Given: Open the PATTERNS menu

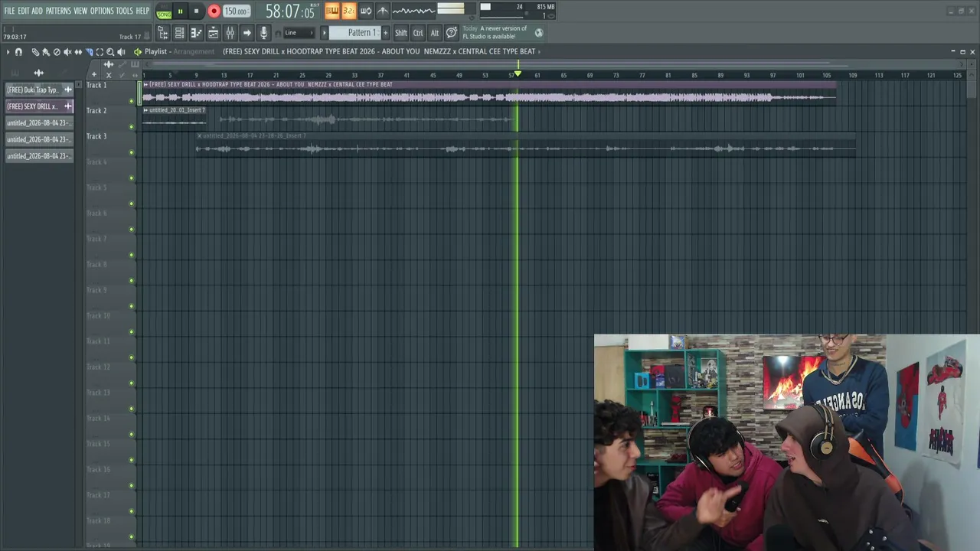Looking at the screenshot, I should pyautogui.click(x=58, y=11).
